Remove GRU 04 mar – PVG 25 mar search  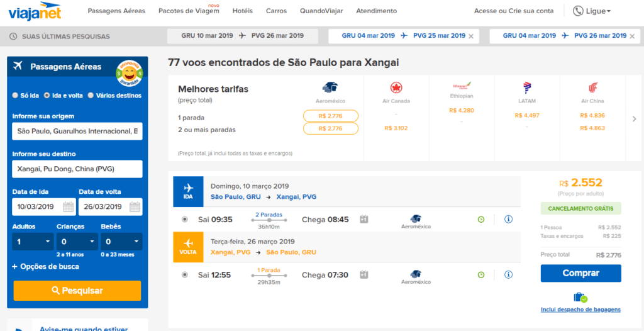[x=471, y=36]
